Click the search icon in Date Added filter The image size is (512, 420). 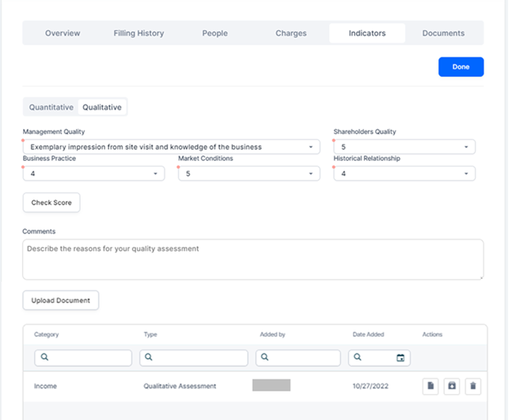pos(359,358)
